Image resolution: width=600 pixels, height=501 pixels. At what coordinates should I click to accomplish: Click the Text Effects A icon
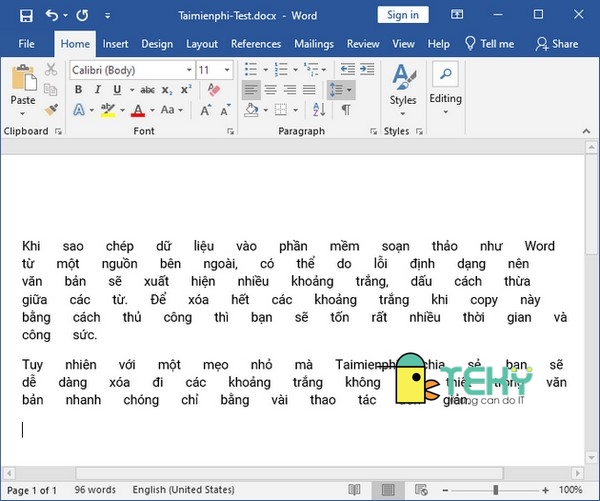(x=79, y=110)
